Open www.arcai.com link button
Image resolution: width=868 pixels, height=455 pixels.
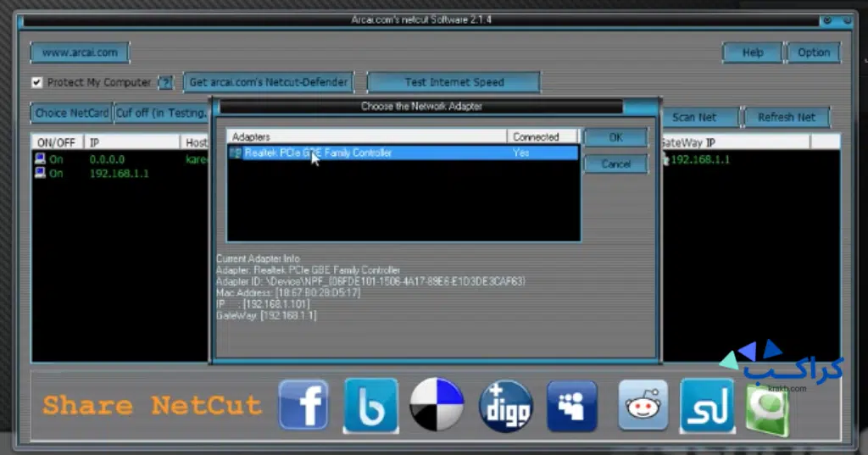coord(80,53)
